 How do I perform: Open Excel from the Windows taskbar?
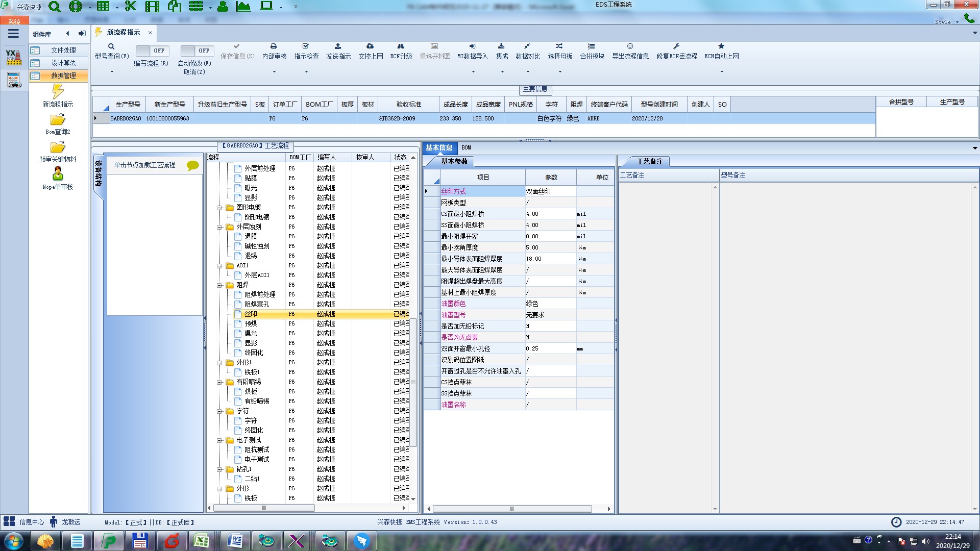pos(202,541)
